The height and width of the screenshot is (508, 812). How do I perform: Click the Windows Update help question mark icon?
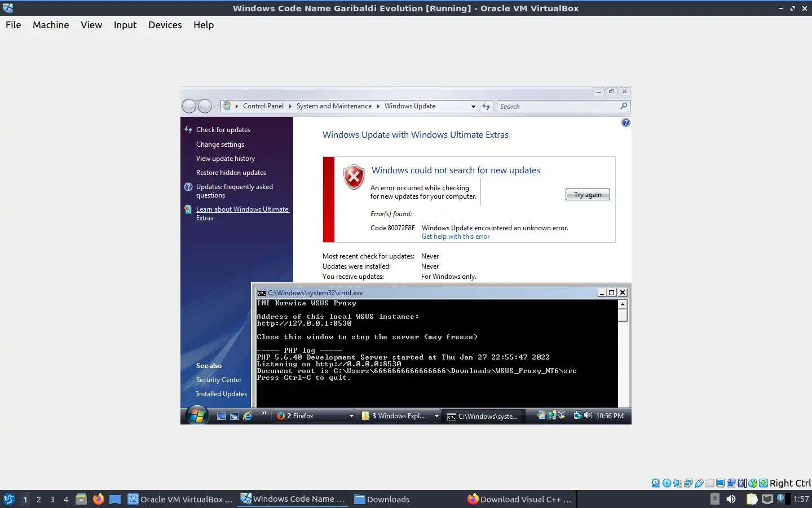(x=625, y=122)
